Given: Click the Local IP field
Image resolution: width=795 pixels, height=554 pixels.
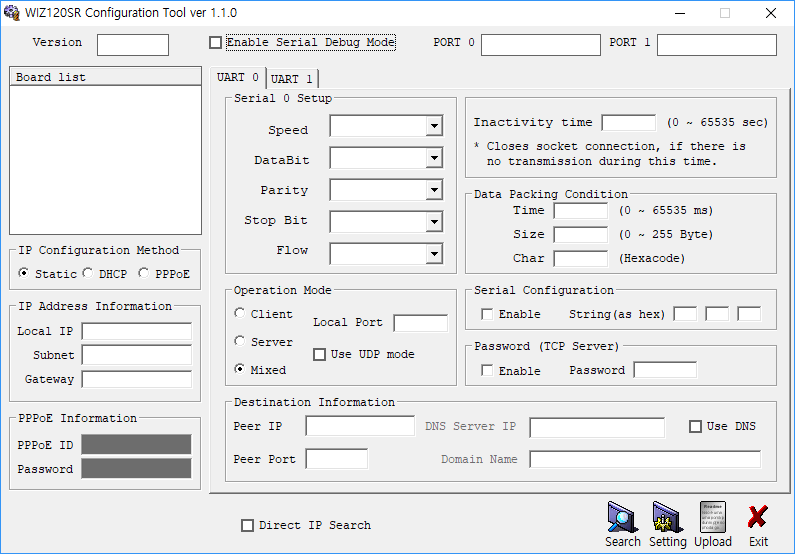Looking at the screenshot, I should pyautogui.click(x=137, y=331).
